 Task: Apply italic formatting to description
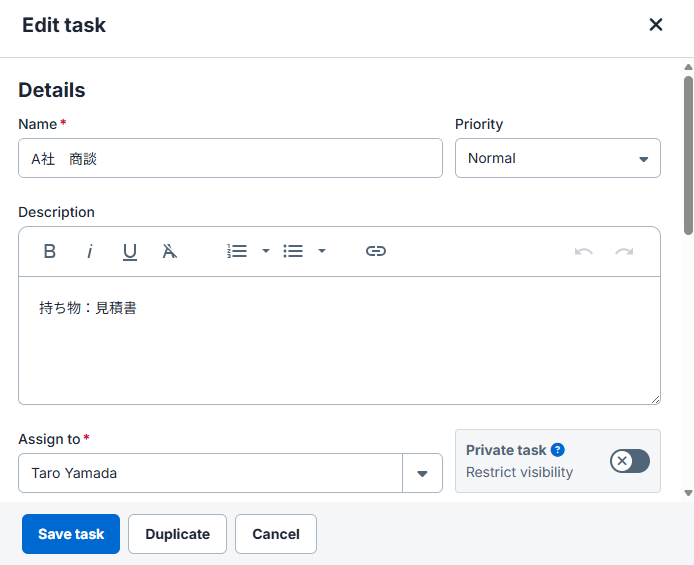90,251
